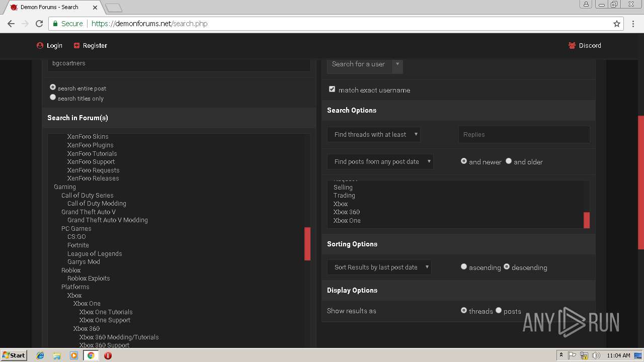Click the Replies input field
This screenshot has width=644, height=362.
(524, 134)
